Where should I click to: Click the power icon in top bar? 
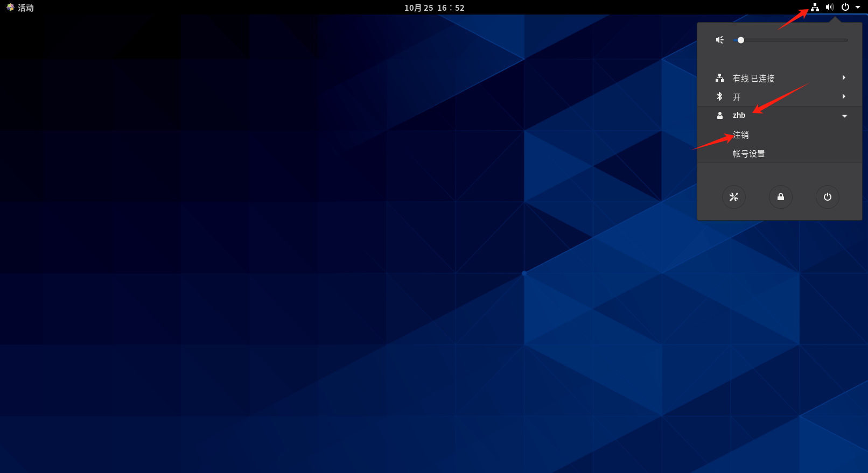(x=845, y=8)
